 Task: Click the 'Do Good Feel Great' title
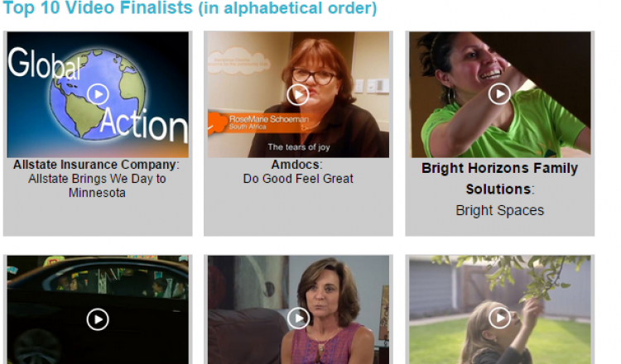tap(298, 179)
